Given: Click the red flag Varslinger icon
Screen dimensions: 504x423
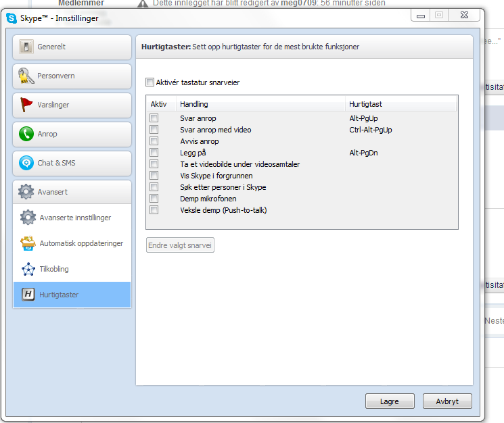Looking at the screenshot, I should [x=26, y=105].
